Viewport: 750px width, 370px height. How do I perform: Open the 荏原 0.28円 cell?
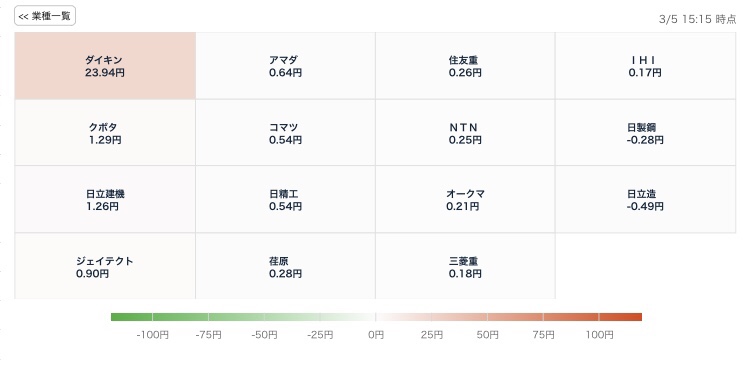coord(286,266)
